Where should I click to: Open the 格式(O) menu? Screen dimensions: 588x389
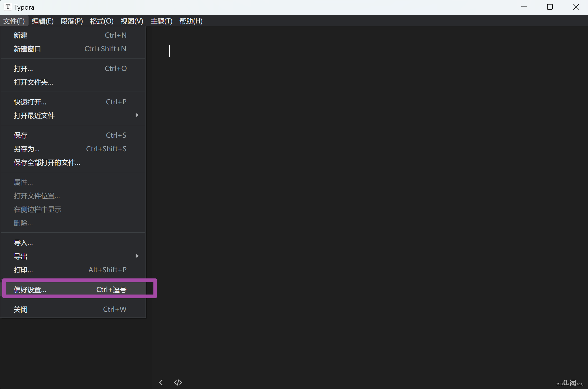pyautogui.click(x=102, y=21)
